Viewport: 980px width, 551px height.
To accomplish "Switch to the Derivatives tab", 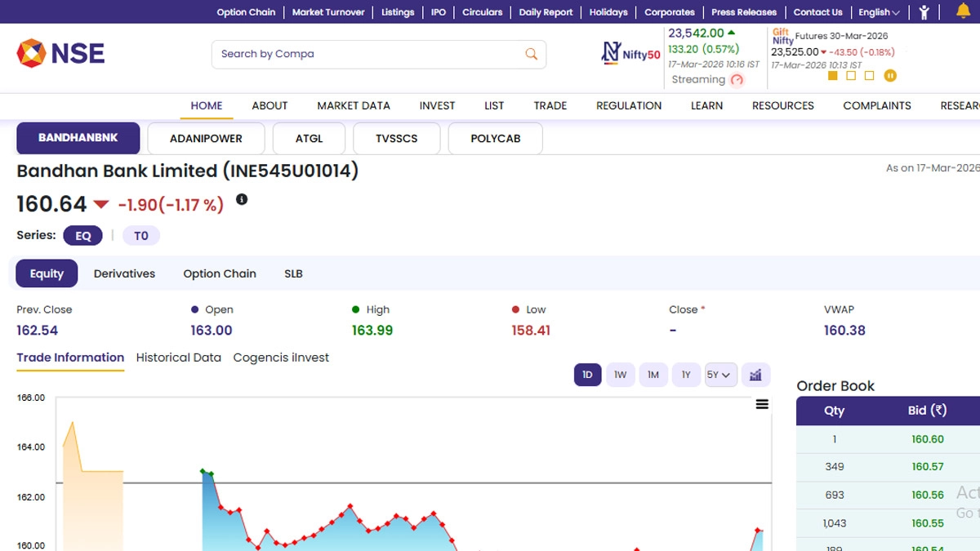I will (x=124, y=273).
